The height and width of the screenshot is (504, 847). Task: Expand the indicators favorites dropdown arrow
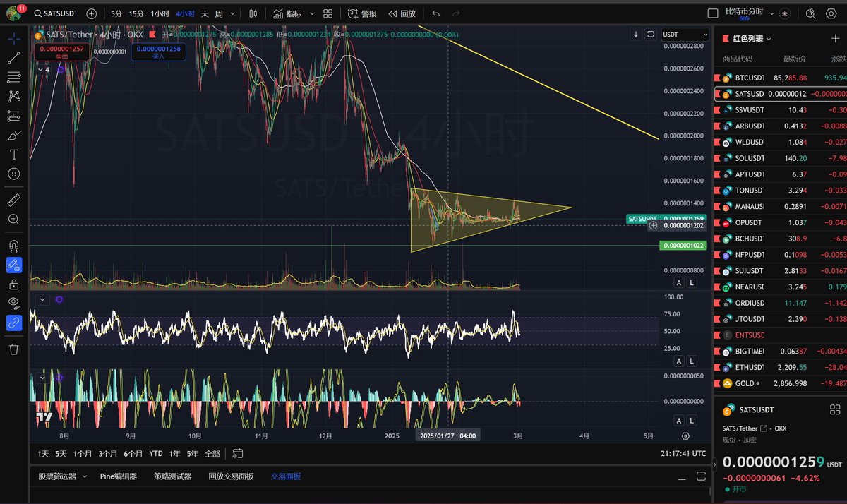[311, 13]
